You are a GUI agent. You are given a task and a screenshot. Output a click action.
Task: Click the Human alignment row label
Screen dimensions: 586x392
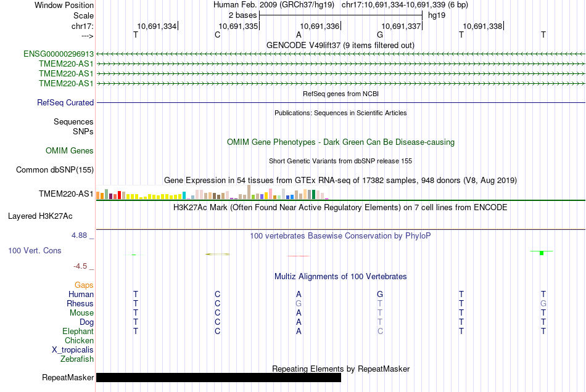click(x=81, y=294)
